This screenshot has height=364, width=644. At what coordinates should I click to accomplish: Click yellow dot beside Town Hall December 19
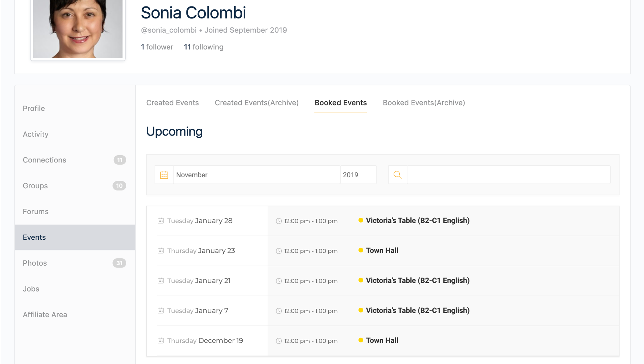pyautogui.click(x=361, y=340)
